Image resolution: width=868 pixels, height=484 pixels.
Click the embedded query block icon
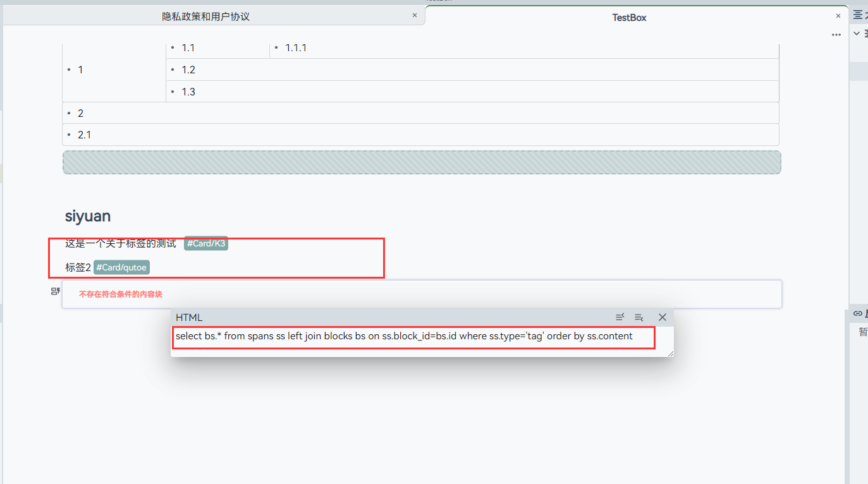(x=54, y=291)
